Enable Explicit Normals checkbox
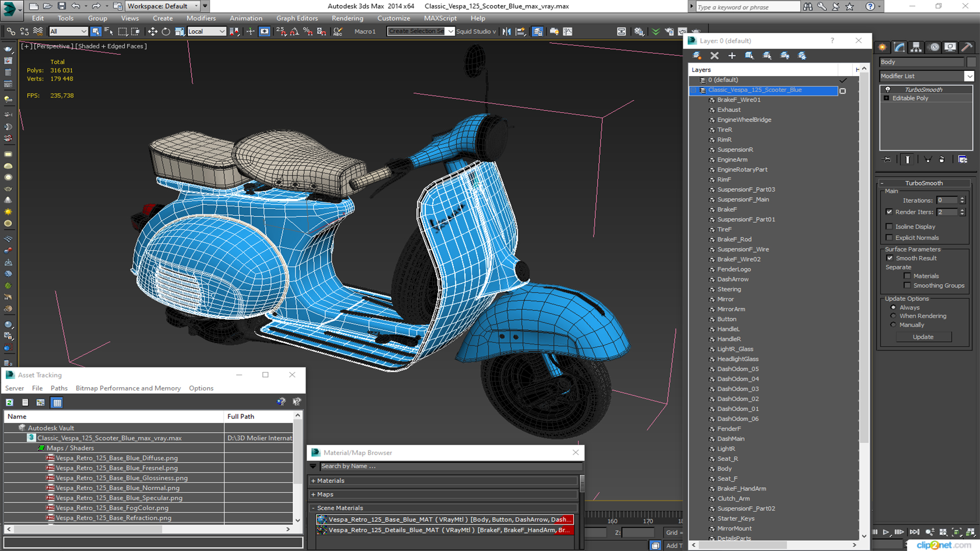Screen dimensions: 980x551 tap(889, 238)
